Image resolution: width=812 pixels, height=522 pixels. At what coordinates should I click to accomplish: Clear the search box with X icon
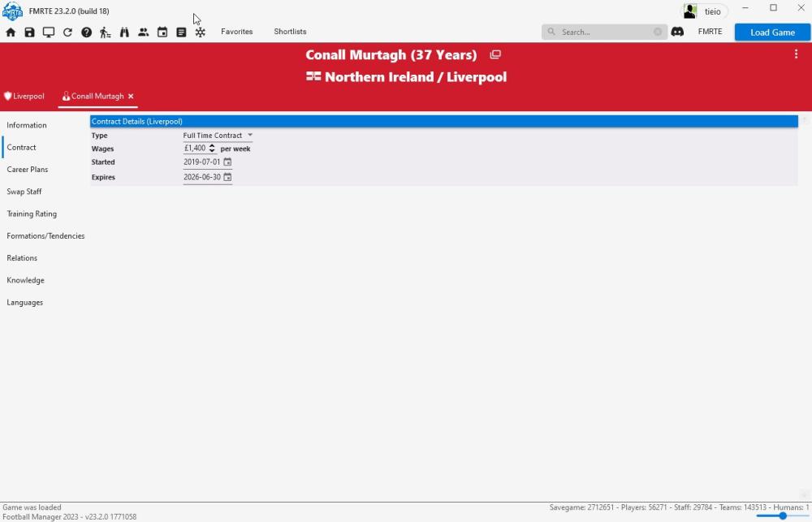[658, 32]
